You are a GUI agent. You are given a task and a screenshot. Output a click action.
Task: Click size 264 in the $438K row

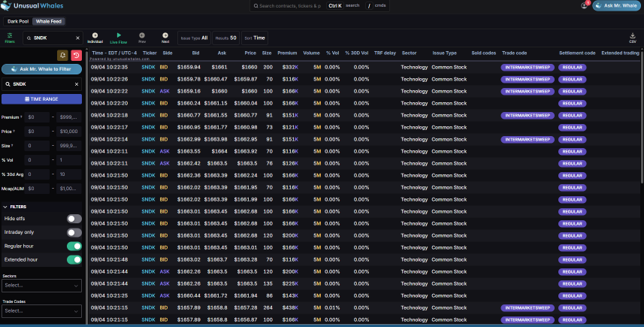coord(268,307)
